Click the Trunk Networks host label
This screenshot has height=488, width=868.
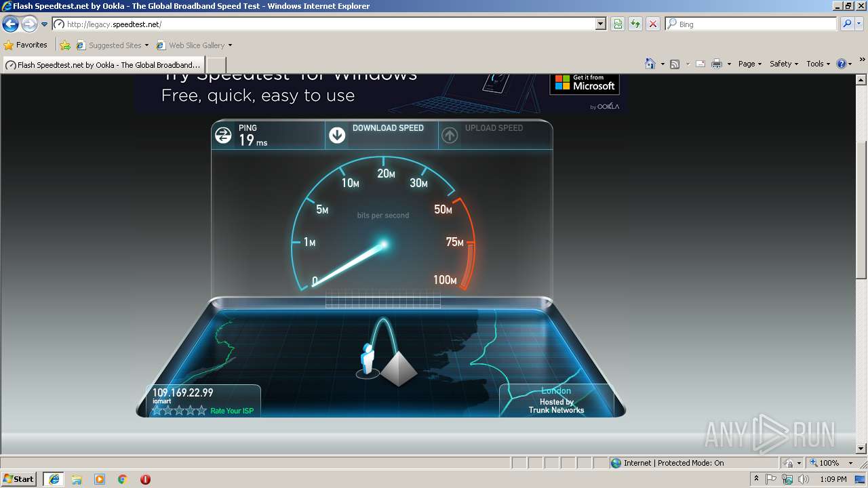click(556, 410)
